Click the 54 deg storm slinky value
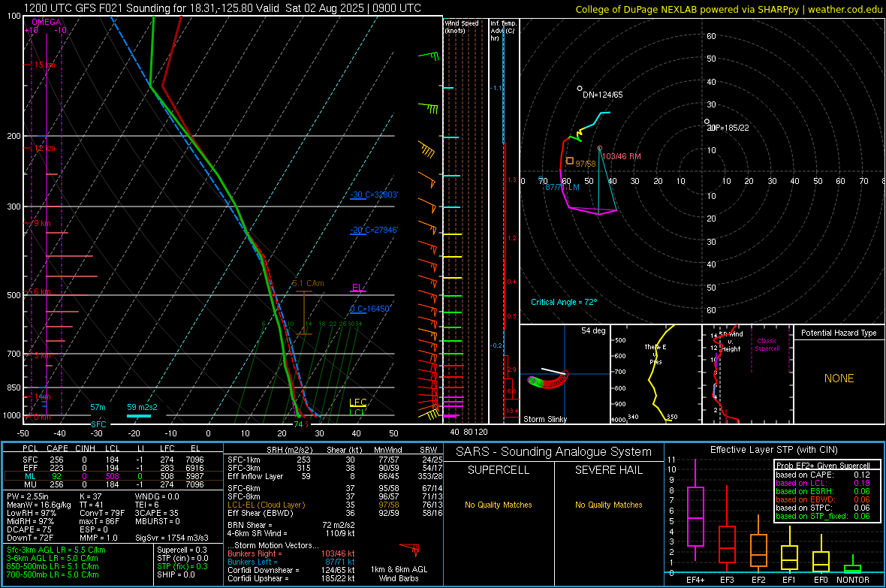This screenshot has width=886, height=588. tap(593, 330)
